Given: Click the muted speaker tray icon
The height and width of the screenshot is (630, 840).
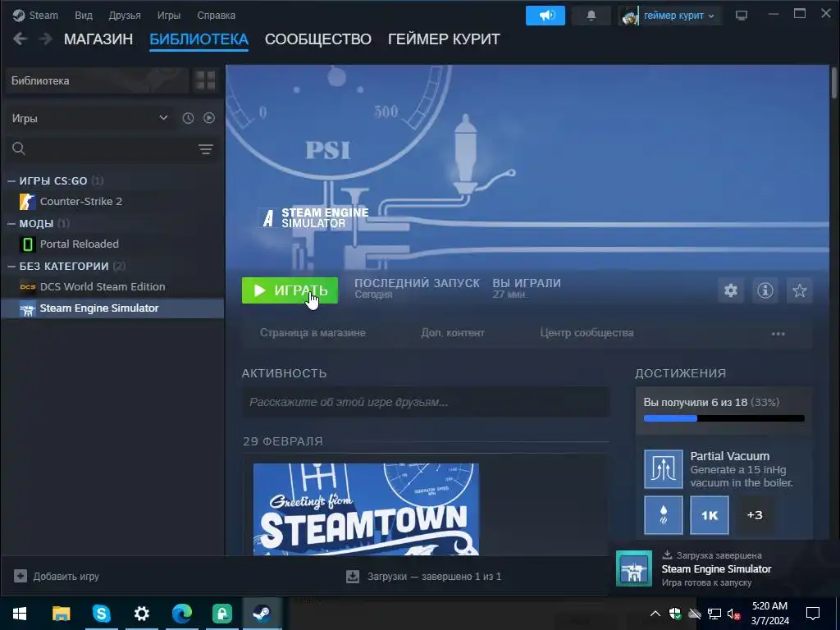Looking at the screenshot, I should point(733,614).
